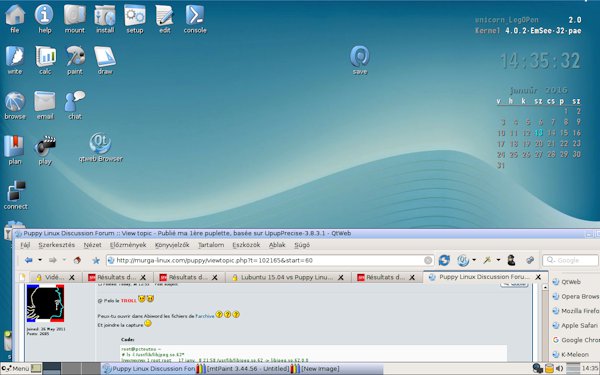Bookmark page with the star icon
600x375 pixels.
coord(96,261)
